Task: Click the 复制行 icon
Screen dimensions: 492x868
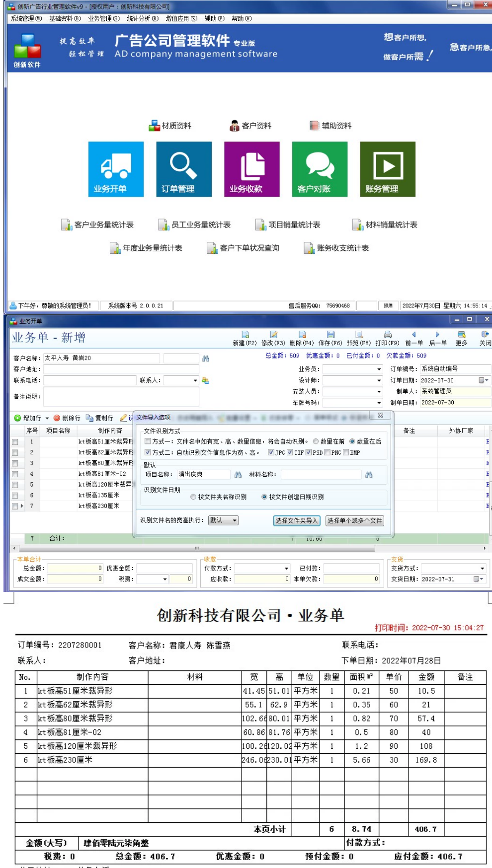Action: tap(89, 418)
